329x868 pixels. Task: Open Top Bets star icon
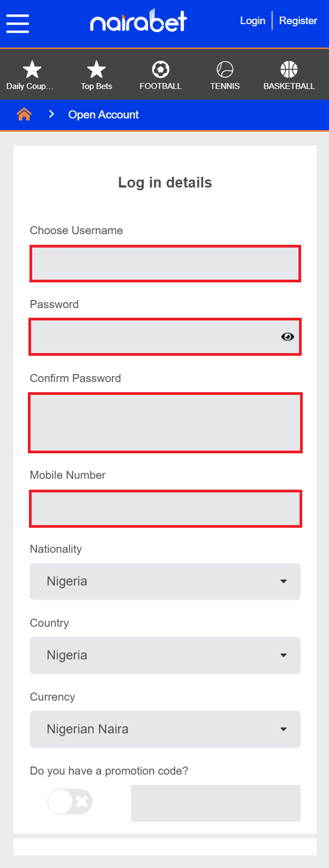pos(96,70)
